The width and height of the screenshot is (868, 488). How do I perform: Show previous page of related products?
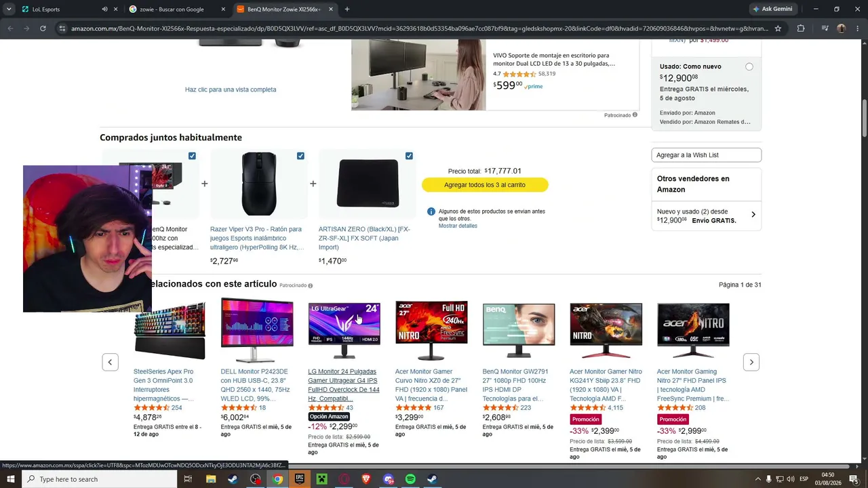[110, 362]
